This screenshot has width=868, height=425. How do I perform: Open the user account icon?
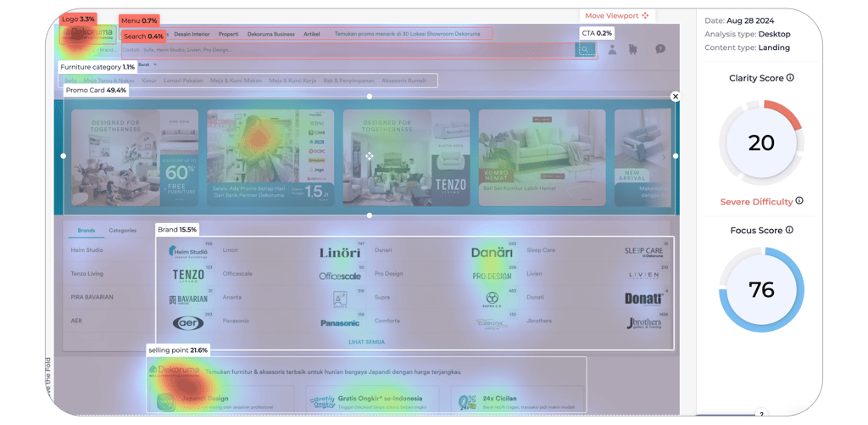point(612,49)
